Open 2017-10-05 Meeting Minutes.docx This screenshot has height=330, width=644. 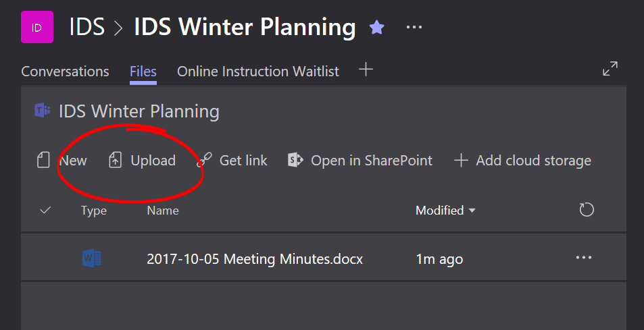255,259
